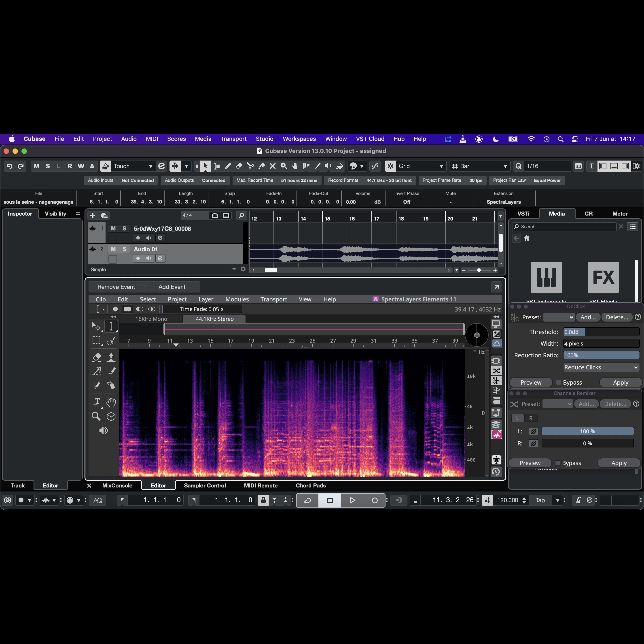The image size is (644, 644).
Task: Tick the DeClick Bypass checkbox
Action: (x=558, y=382)
